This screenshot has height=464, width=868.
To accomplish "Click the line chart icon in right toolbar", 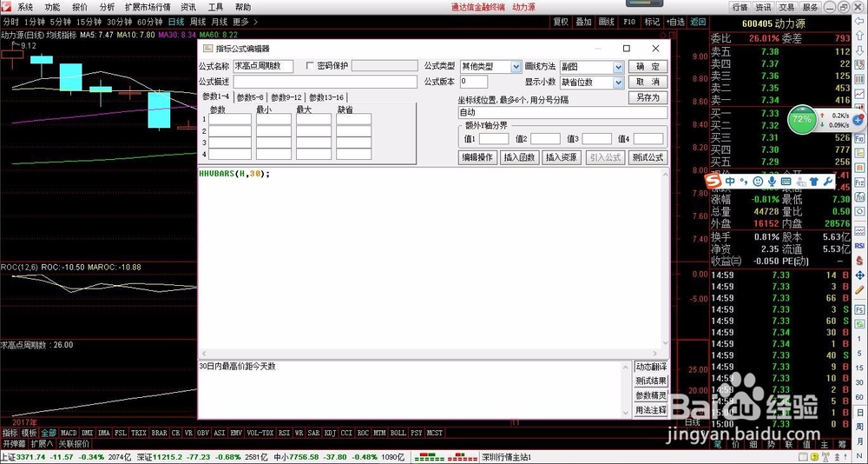I will tap(859, 94).
